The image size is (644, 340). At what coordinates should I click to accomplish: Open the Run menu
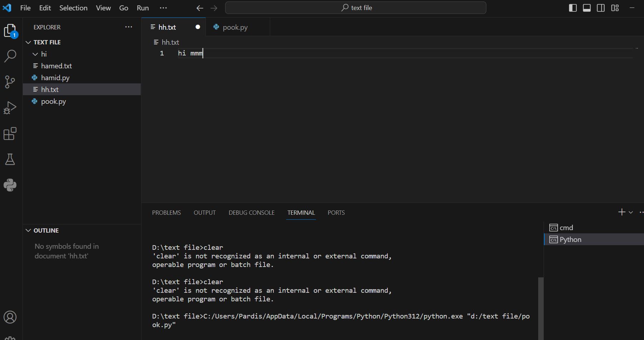[143, 8]
